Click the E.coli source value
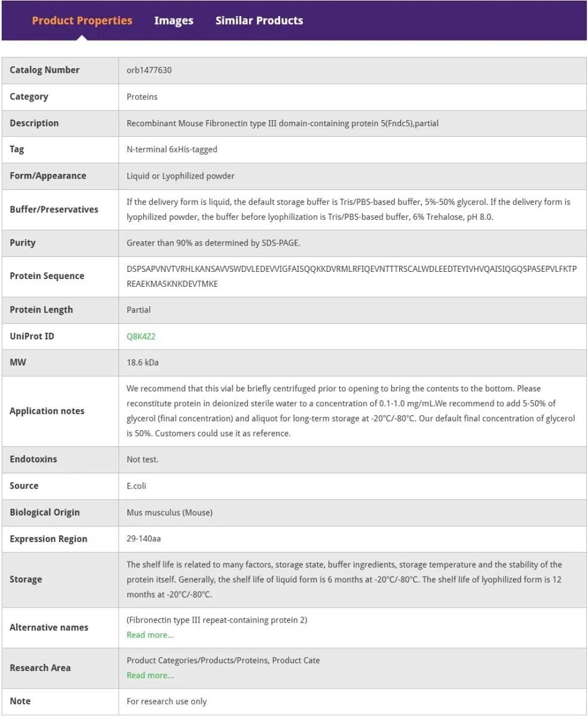588x717 pixels. pos(136,486)
